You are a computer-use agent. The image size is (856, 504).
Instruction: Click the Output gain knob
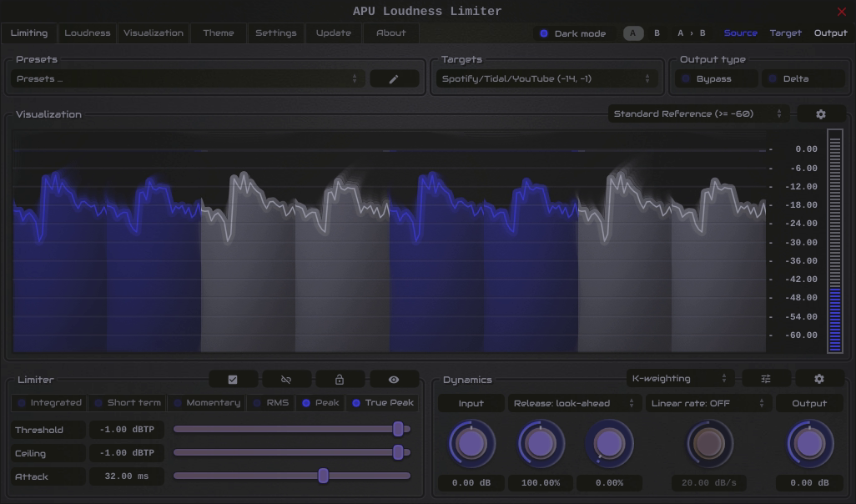(x=809, y=443)
